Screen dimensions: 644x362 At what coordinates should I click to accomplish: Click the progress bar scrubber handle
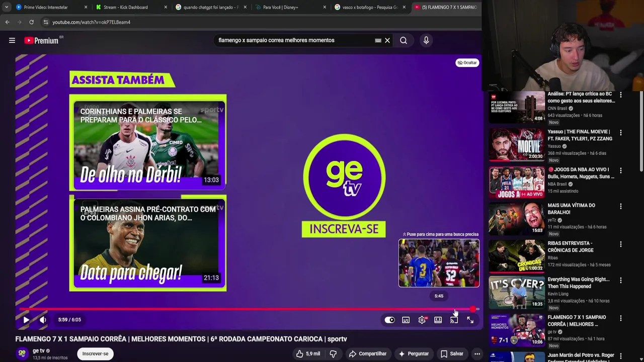473,309
